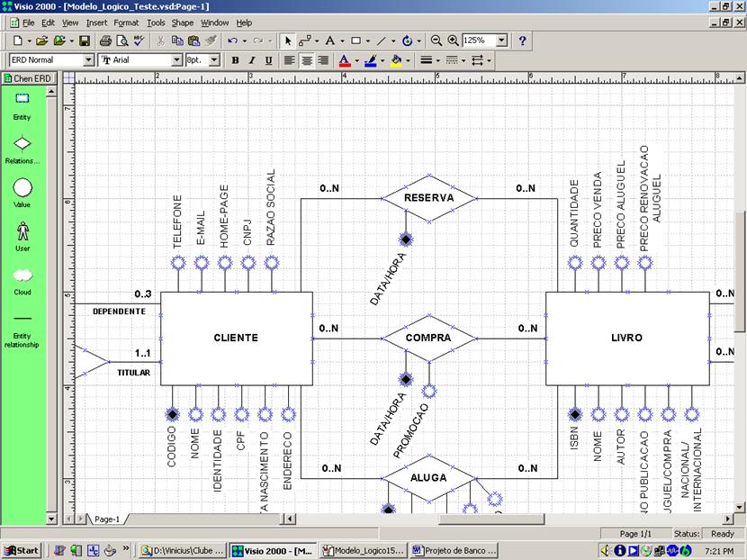This screenshot has width=747, height=560.
Task: Switch to the Page-1 tab
Action: click(105, 519)
